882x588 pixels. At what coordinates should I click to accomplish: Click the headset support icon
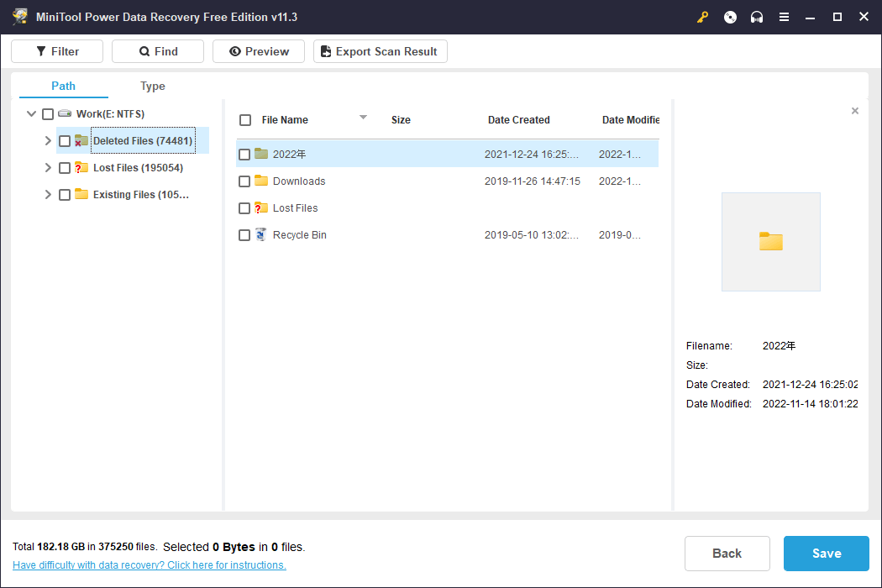(757, 17)
